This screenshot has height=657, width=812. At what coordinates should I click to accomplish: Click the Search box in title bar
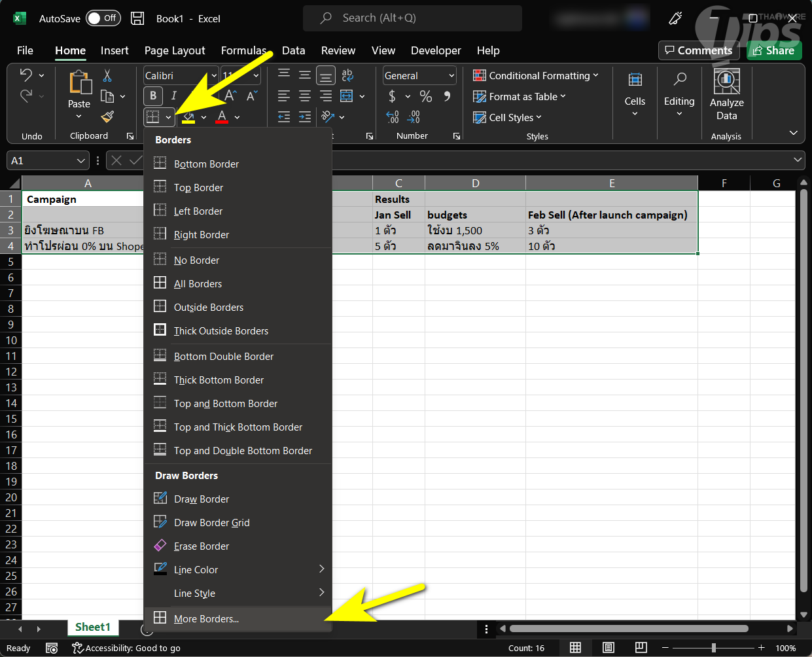(x=412, y=18)
